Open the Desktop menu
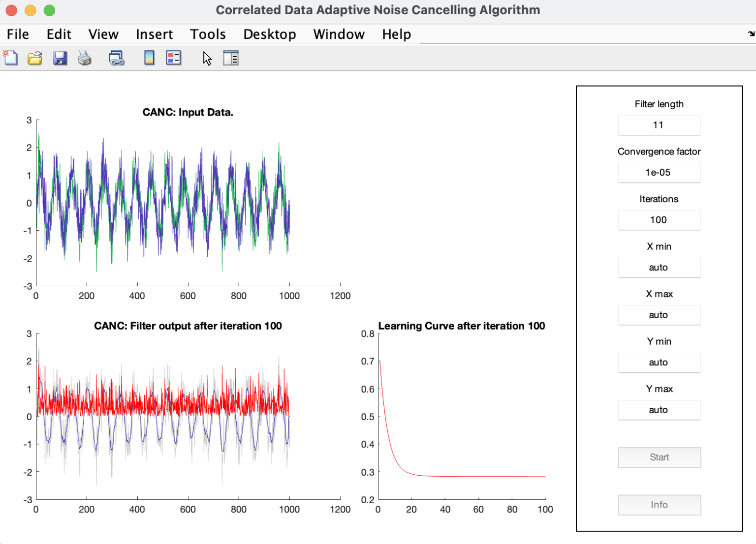The height and width of the screenshot is (544, 756). (x=270, y=34)
